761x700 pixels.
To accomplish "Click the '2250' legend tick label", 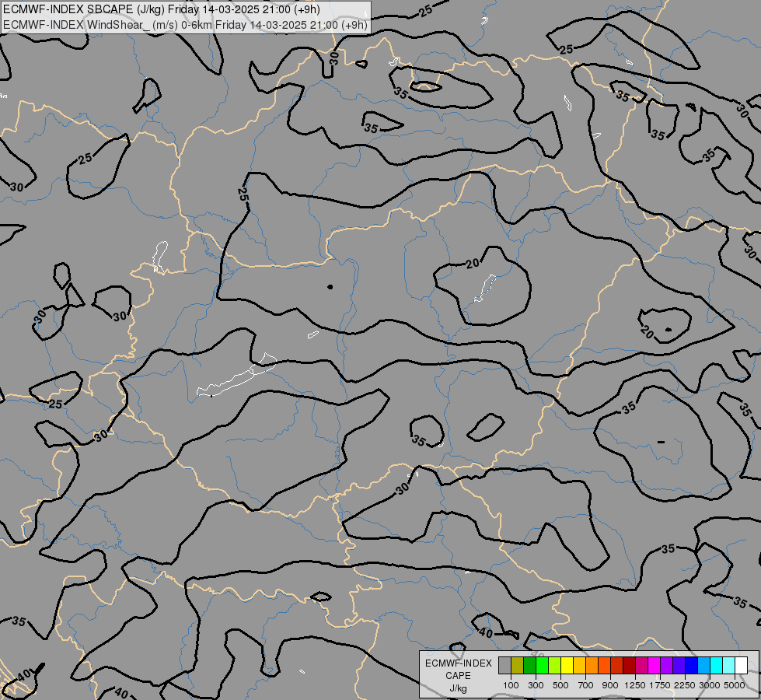I will 685,685.
